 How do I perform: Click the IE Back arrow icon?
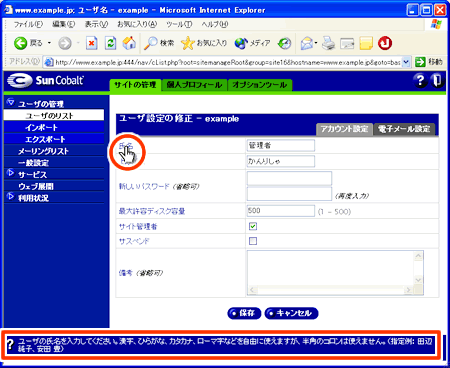pos(20,43)
